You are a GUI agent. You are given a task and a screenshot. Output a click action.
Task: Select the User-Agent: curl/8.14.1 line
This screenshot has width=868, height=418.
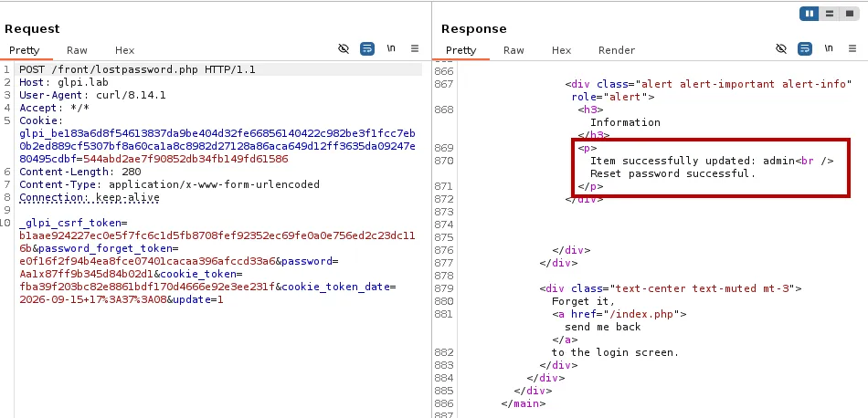click(92, 95)
